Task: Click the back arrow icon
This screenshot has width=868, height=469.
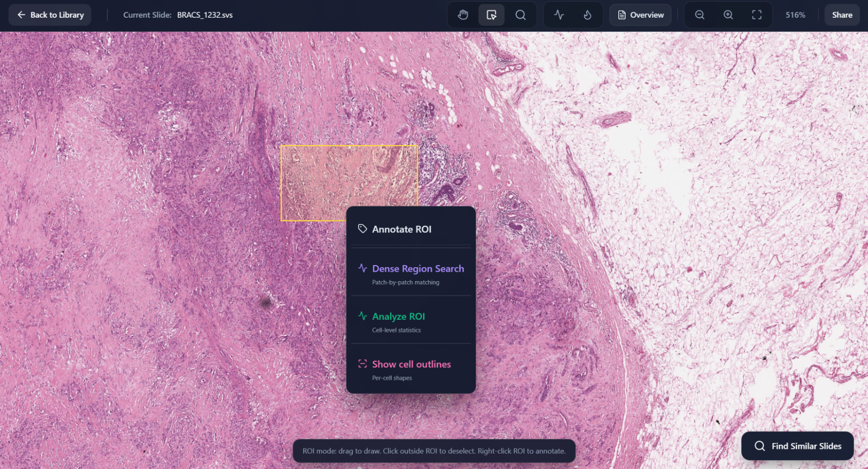Action: click(x=21, y=15)
